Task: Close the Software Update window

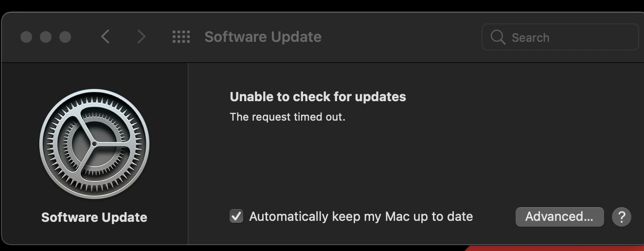Action: click(x=26, y=37)
